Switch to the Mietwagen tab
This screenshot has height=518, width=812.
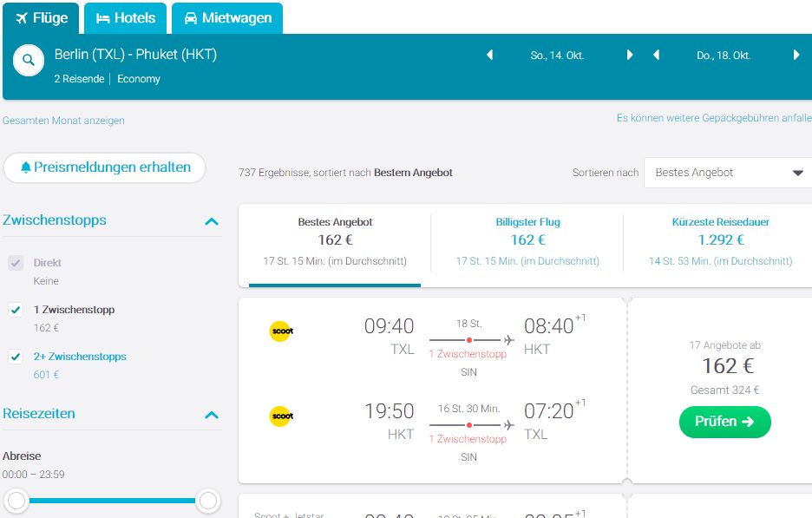point(227,18)
